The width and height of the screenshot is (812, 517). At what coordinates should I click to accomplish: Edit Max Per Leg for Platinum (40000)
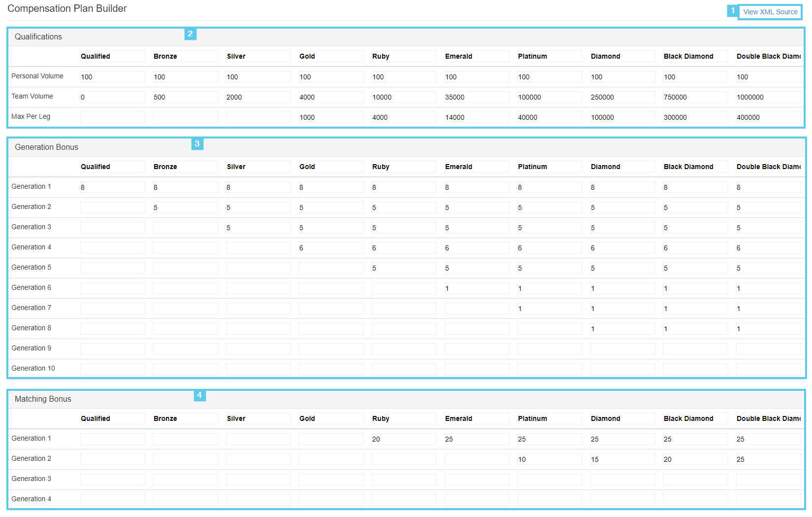click(x=550, y=117)
